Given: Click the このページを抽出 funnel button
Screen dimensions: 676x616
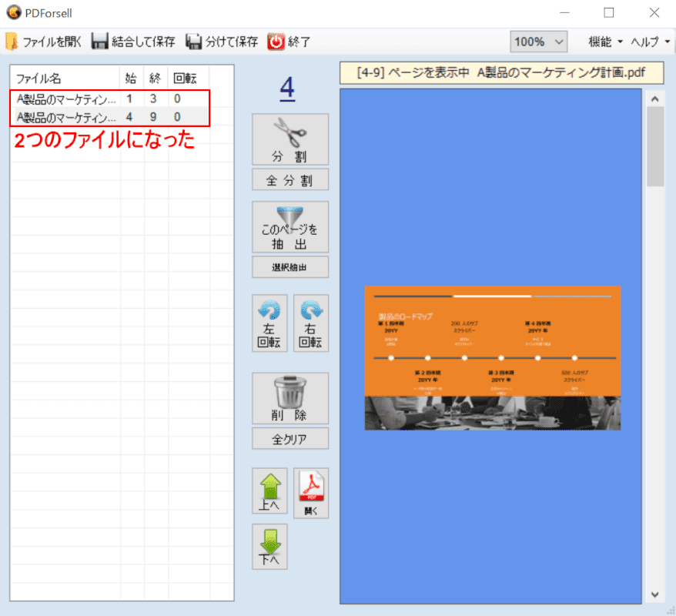Looking at the screenshot, I should [x=290, y=226].
